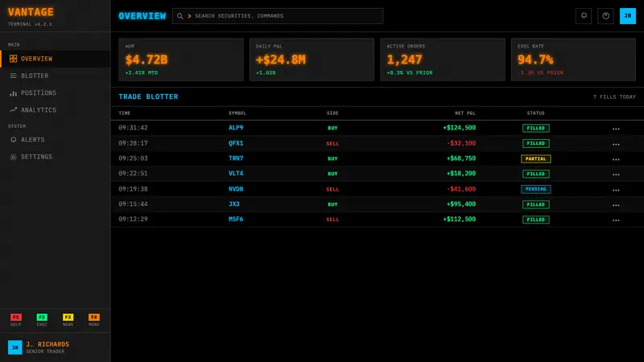This screenshot has height=362, width=644.
Task: Click the Exec Rate 94.7% card
Action: [573, 60]
